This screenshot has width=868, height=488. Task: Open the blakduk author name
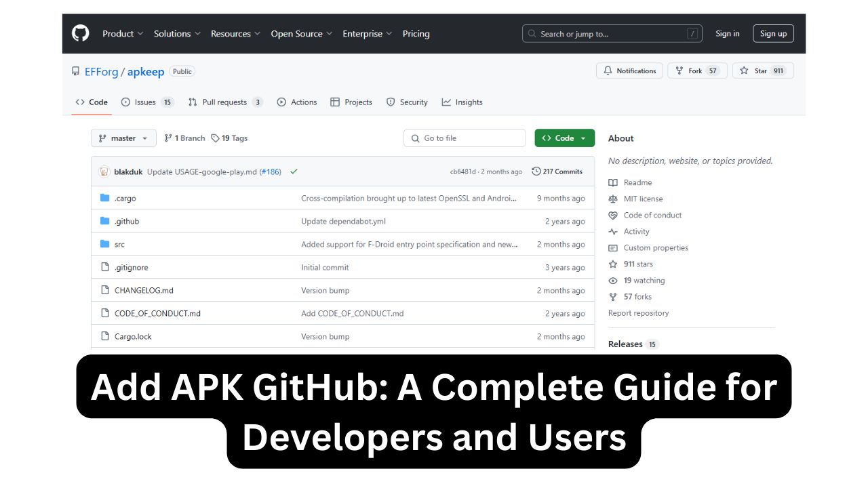point(128,171)
